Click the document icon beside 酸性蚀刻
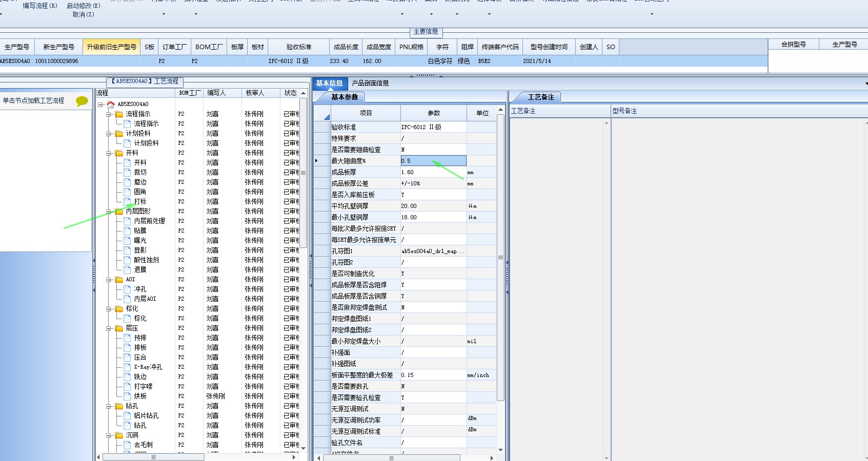The width and height of the screenshot is (868, 461). [127, 260]
